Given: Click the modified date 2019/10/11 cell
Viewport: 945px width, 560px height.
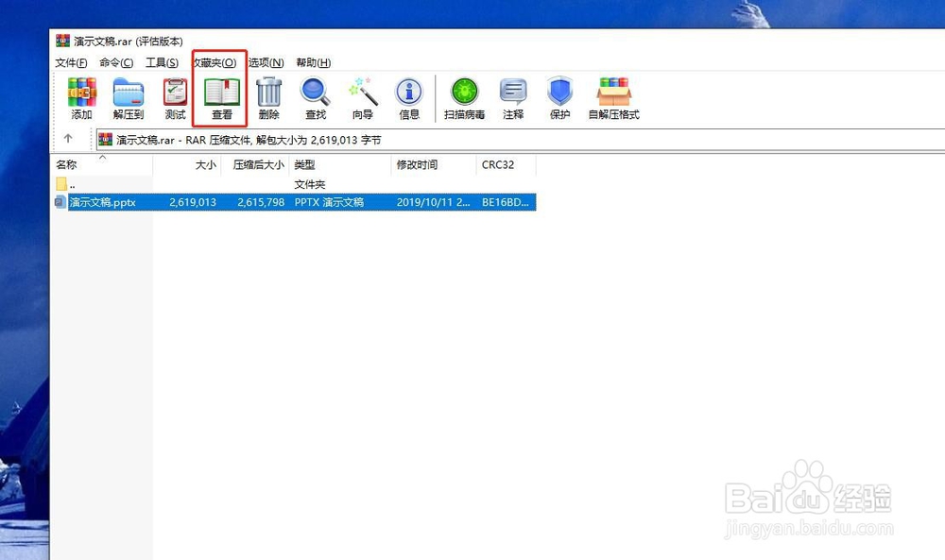Looking at the screenshot, I should click(x=434, y=202).
